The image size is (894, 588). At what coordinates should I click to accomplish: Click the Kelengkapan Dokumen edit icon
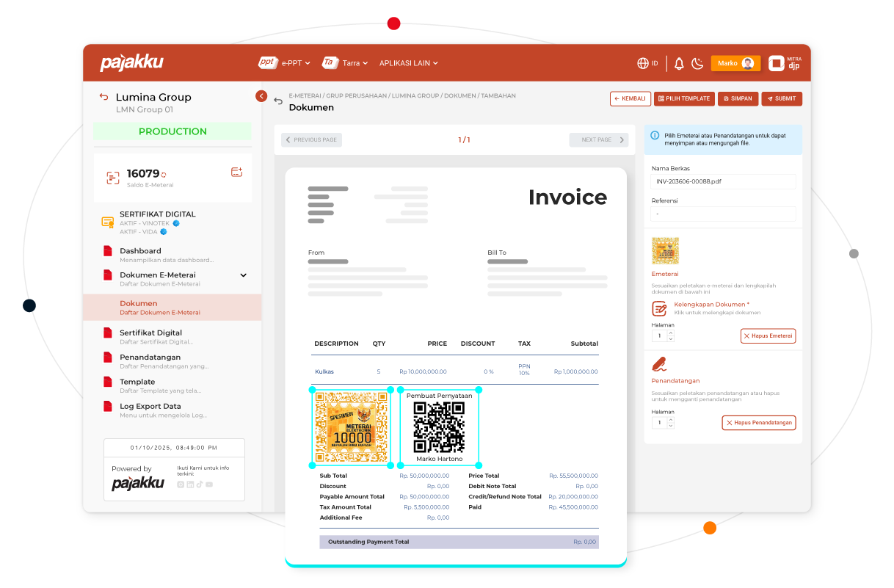(x=659, y=308)
